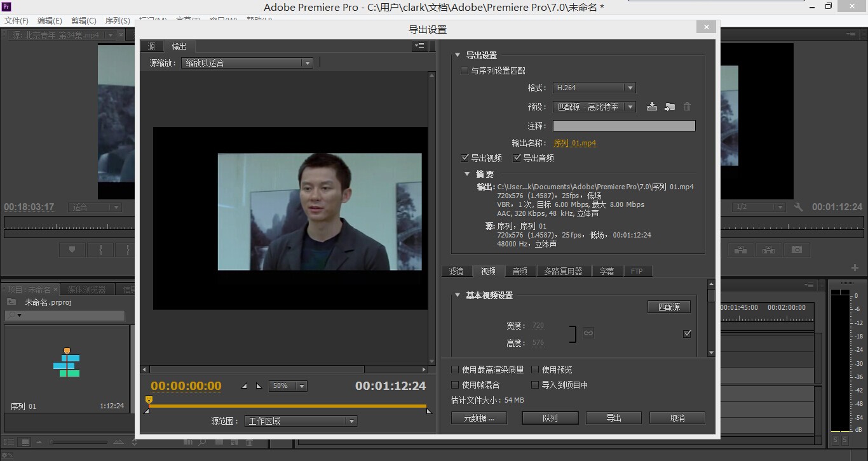Import a preset via folder icon

(x=669, y=107)
